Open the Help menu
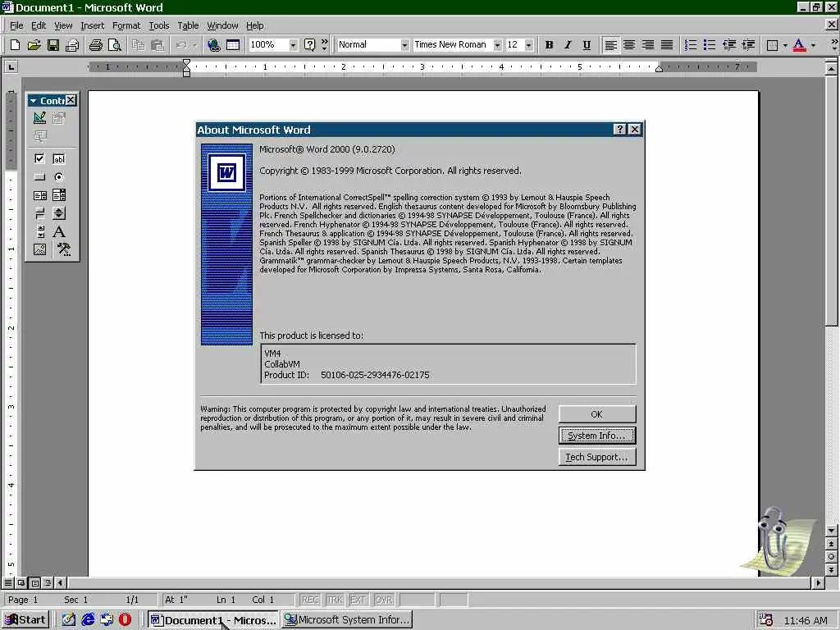Viewport: 840px width, 630px height. (254, 25)
